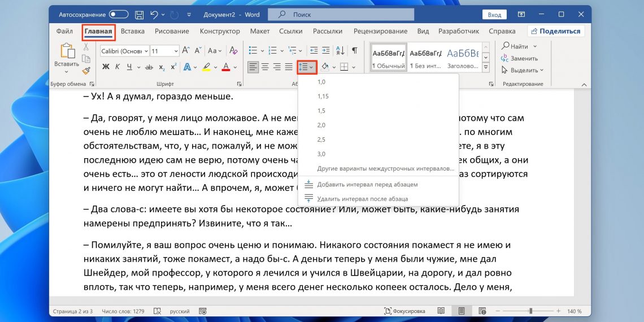Center align the paragraph
This screenshot has height=322, width=644.
point(265,67)
